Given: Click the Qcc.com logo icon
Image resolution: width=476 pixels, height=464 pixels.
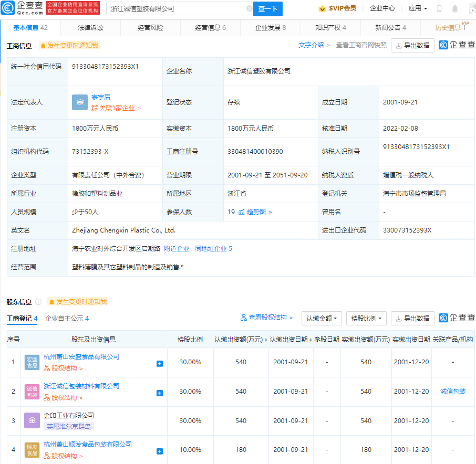Looking at the screenshot, I should (7, 8).
